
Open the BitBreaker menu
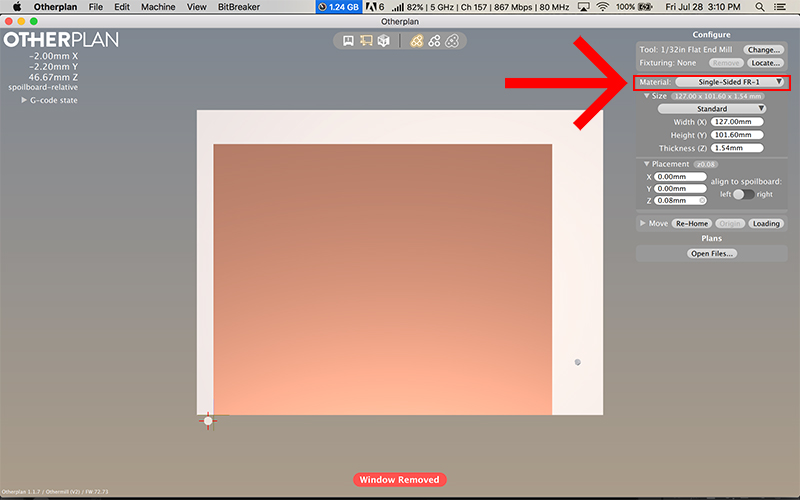click(239, 7)
